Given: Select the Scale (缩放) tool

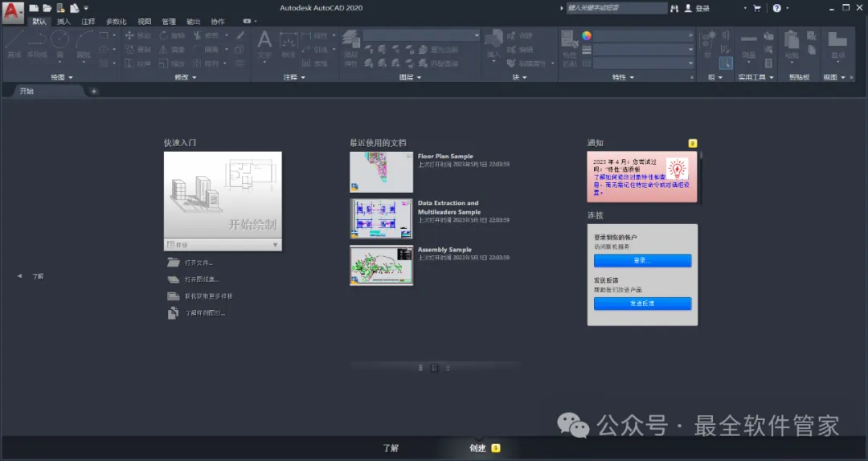Looking at the screenshot, I should 172,63.
